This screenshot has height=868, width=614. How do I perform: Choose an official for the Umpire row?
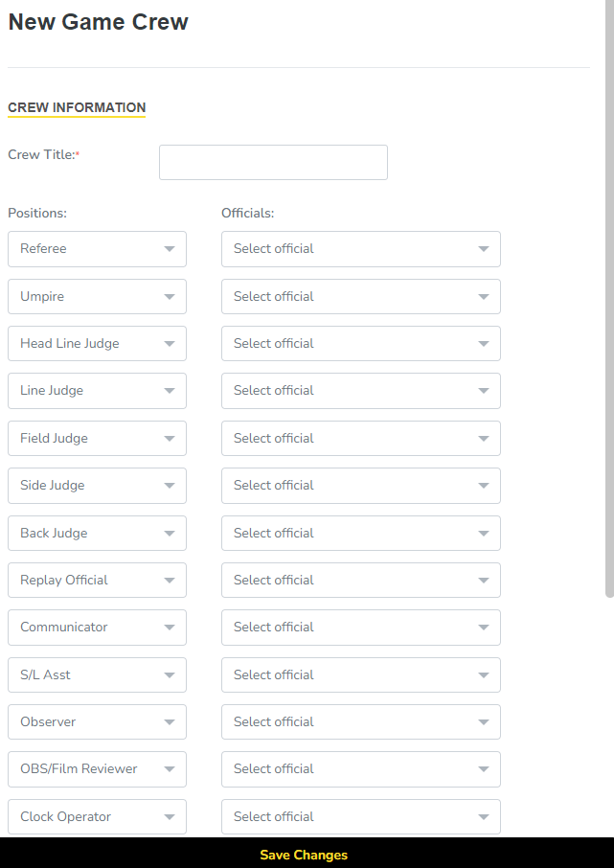[360, 297]
